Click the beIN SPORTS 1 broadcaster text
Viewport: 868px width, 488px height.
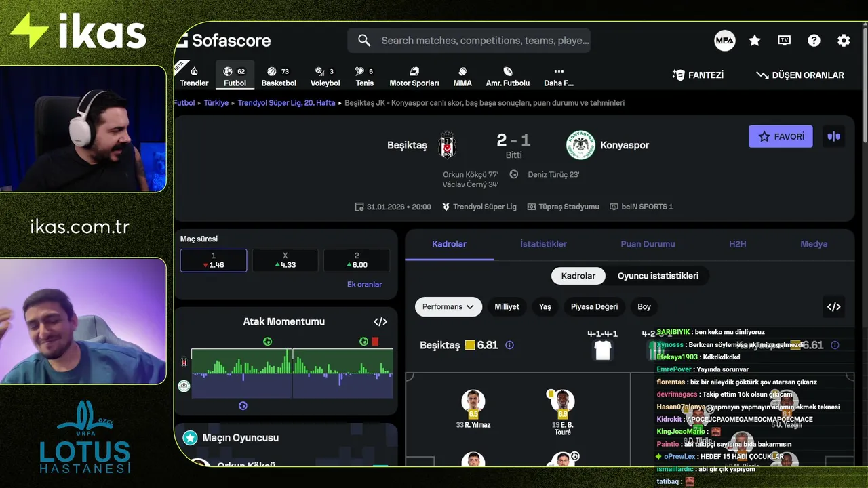tap(641, 207)
